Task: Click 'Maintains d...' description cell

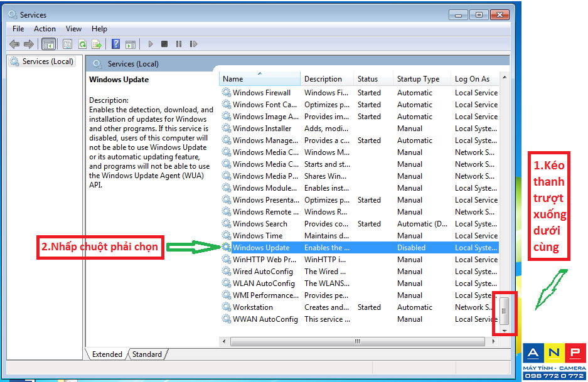Action: pos(326,235)
